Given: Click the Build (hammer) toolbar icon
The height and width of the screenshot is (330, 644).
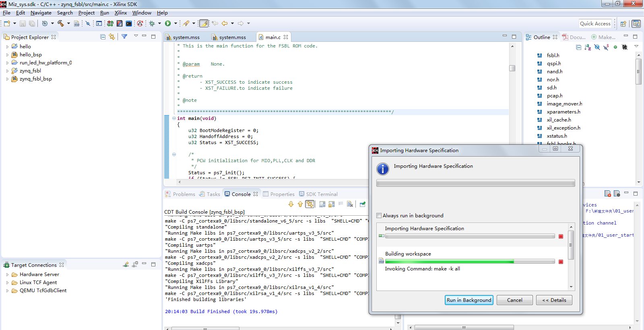Looking at the screenshot, I should click(x=61, y=24).
